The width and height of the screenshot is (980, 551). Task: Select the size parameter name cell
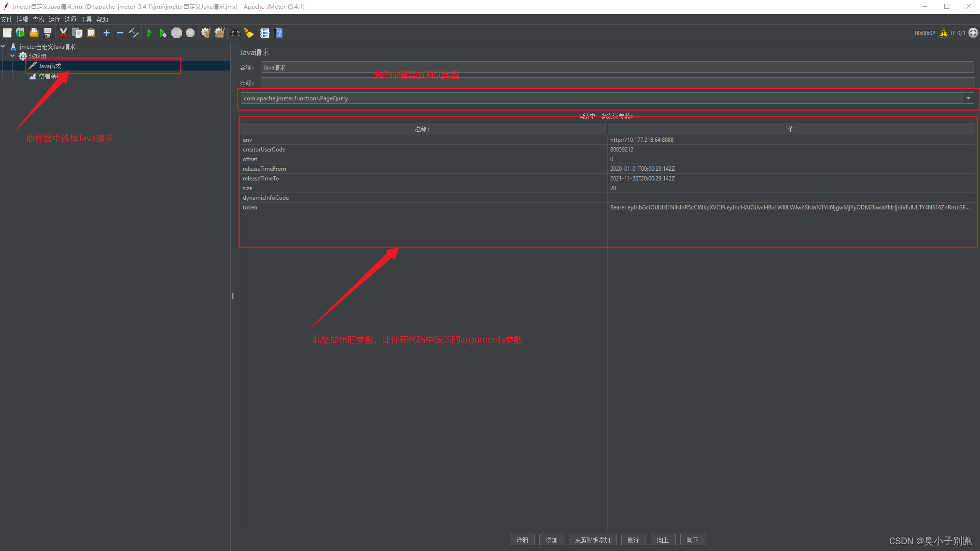point(423,188)
